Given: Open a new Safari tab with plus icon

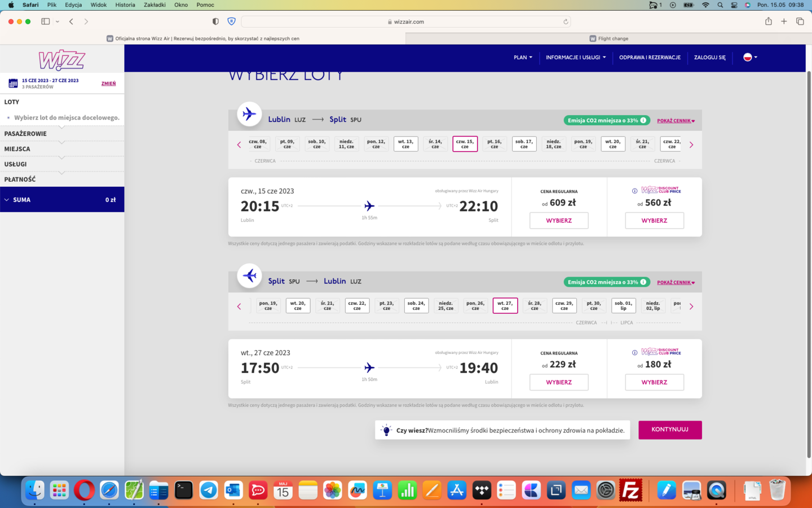Looking at the screenshot, I should [x=784, y=21].
